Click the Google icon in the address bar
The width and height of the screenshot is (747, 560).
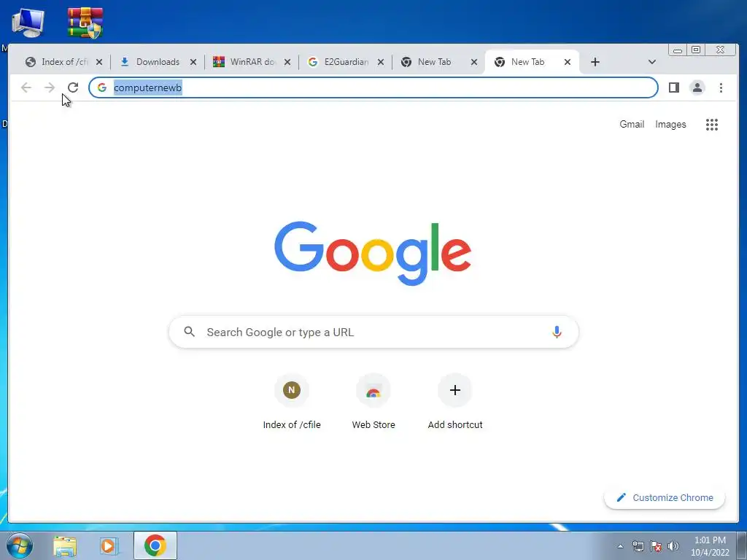pos(102,87)
